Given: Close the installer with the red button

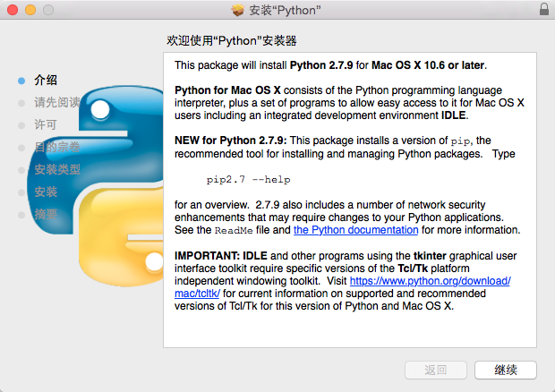Looking at the screenshot, I should pyautogui.click(x=12, y=10).
